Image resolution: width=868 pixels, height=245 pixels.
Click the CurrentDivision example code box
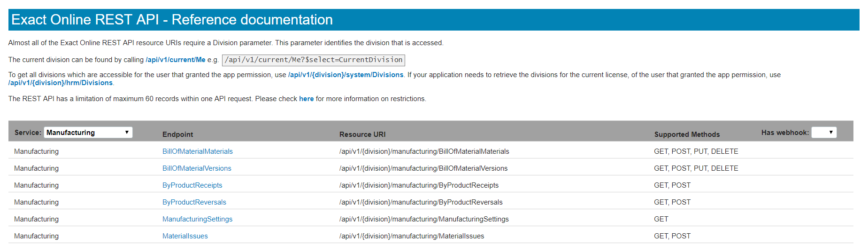coord(313,60)
